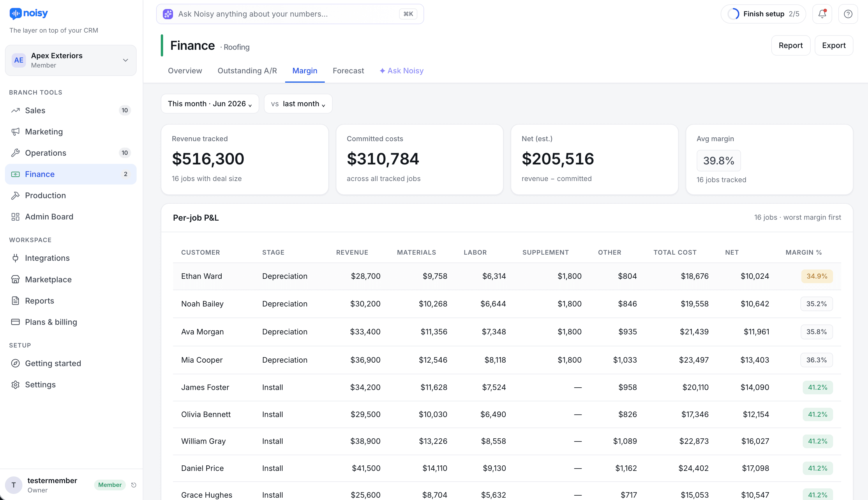Image resolution: width=868 pixels, height=500 pixels.
Task: Click the Production hammer icon
Action: tap(15, 195)
